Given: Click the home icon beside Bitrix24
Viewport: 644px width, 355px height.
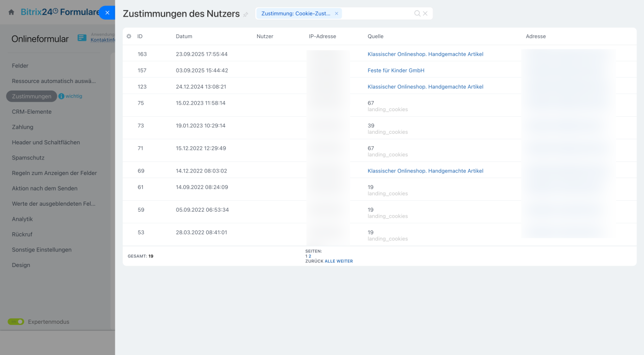Looking at the screenshot, I should tap(11, 12).
